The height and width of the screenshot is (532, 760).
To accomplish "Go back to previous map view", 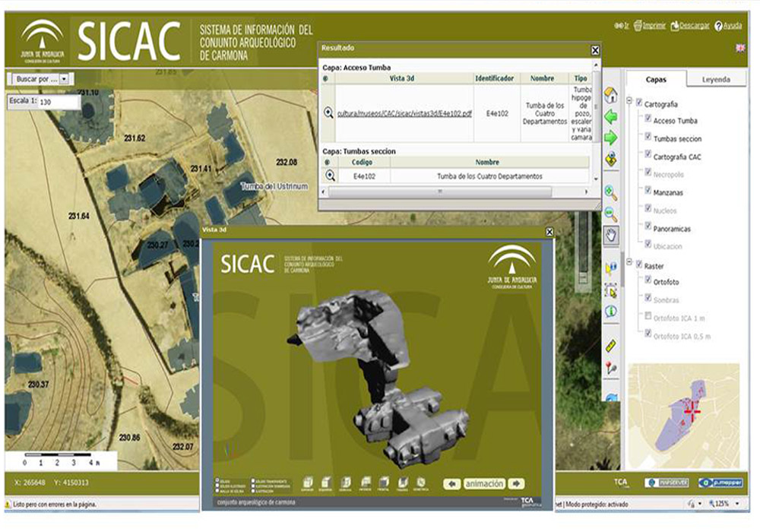I will [x=610, y=117].
